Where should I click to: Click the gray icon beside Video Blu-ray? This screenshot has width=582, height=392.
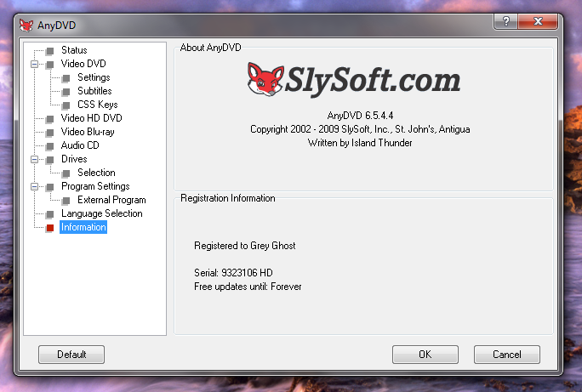pos(49,133)
